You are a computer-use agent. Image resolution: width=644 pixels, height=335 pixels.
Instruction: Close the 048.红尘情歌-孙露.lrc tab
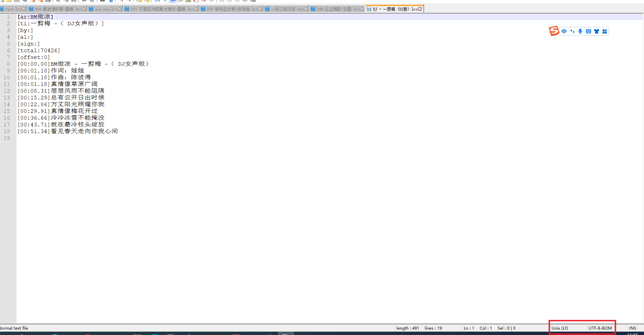[362, 9]
